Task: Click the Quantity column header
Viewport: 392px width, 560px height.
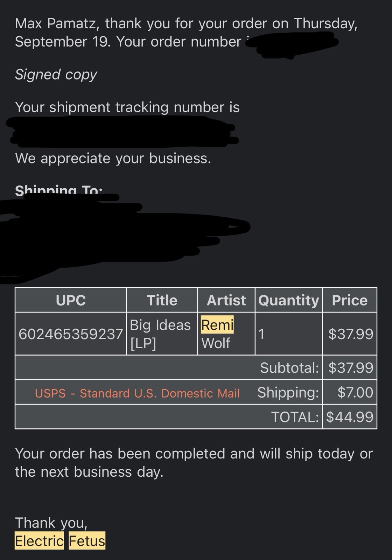Action: coord(289,300)
